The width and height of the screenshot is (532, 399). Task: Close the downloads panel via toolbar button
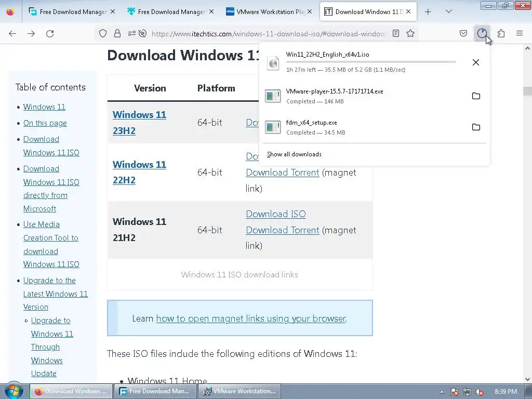click(x=482, y=33)
